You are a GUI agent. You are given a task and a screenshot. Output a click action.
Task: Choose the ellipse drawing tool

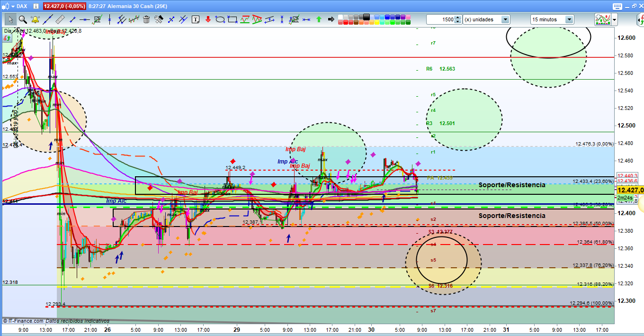[x=220, y=19]
